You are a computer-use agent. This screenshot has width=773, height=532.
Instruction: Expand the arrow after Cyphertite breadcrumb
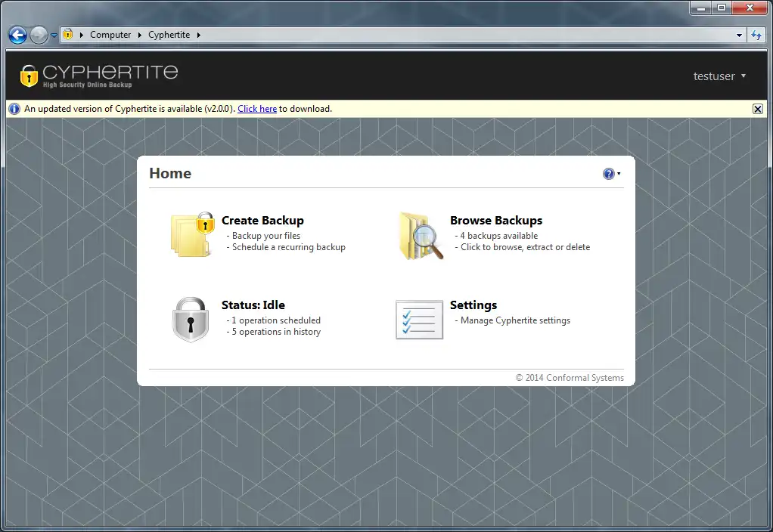tap(199, 35)
